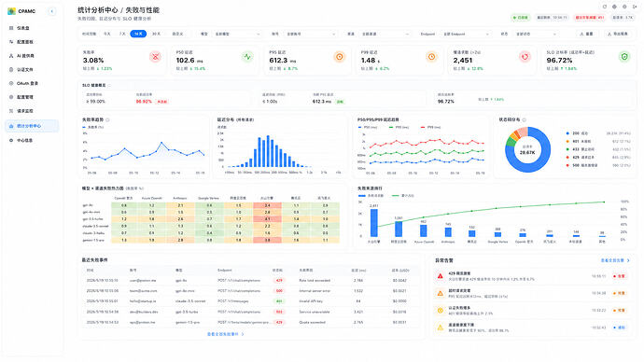The width and height of the screenshot is (644, 362).
Task: Open the last item in the sidebar
Action: tap(32, 140)
